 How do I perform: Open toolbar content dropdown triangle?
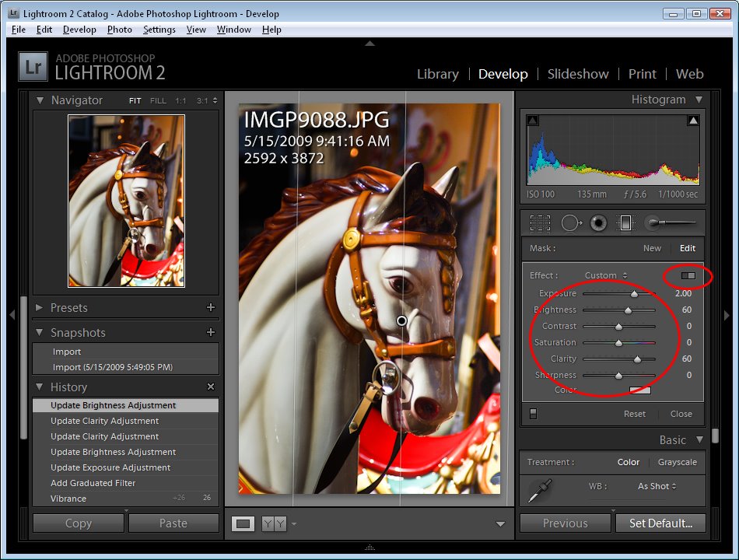(x=500, y=524)
